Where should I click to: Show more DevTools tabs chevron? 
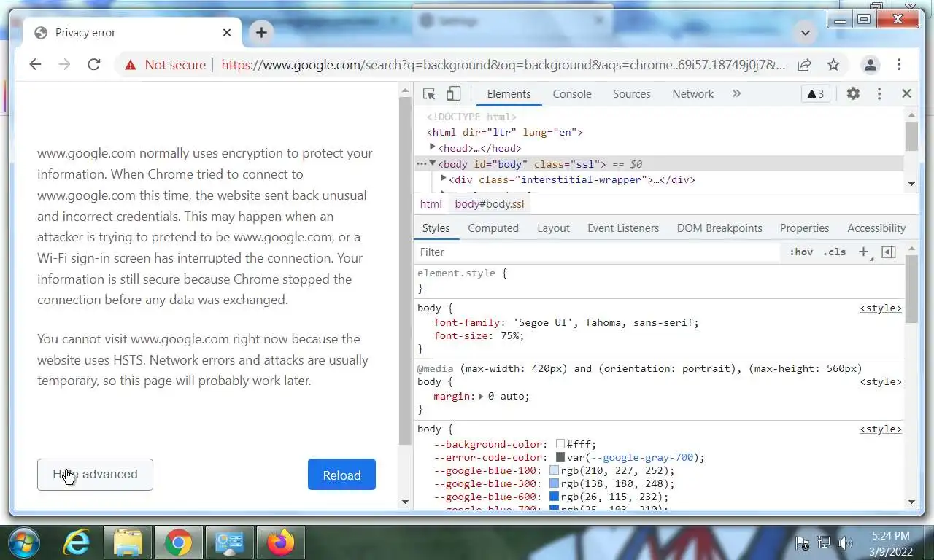pyautogui.click(x=736, y=93)
